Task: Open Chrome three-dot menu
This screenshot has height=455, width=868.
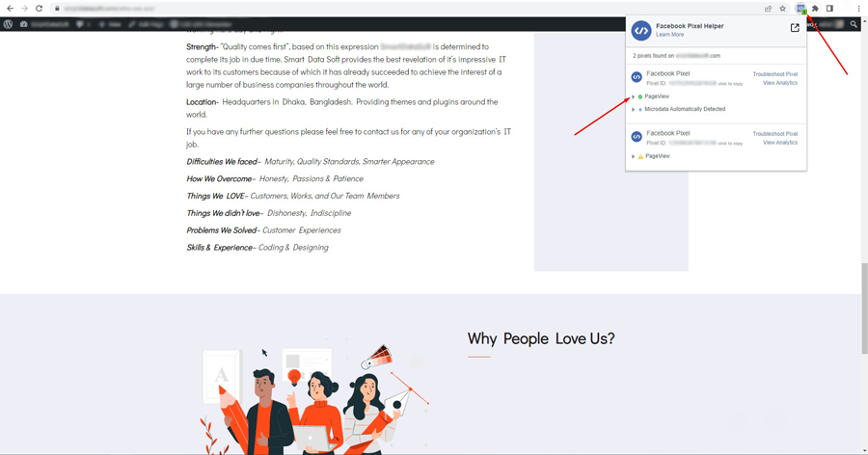Action: [859, 9]
